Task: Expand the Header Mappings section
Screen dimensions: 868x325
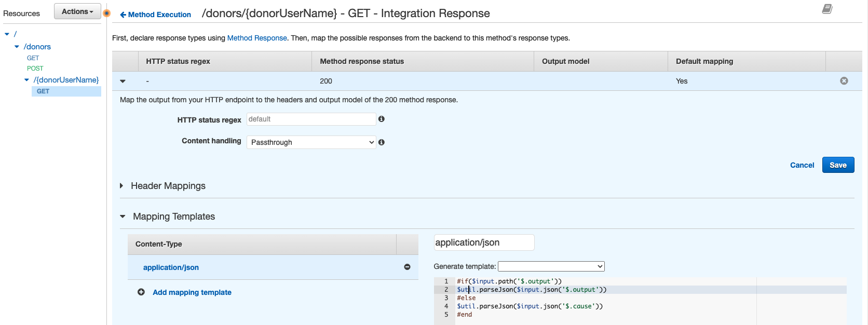Action: click(122, 186)
